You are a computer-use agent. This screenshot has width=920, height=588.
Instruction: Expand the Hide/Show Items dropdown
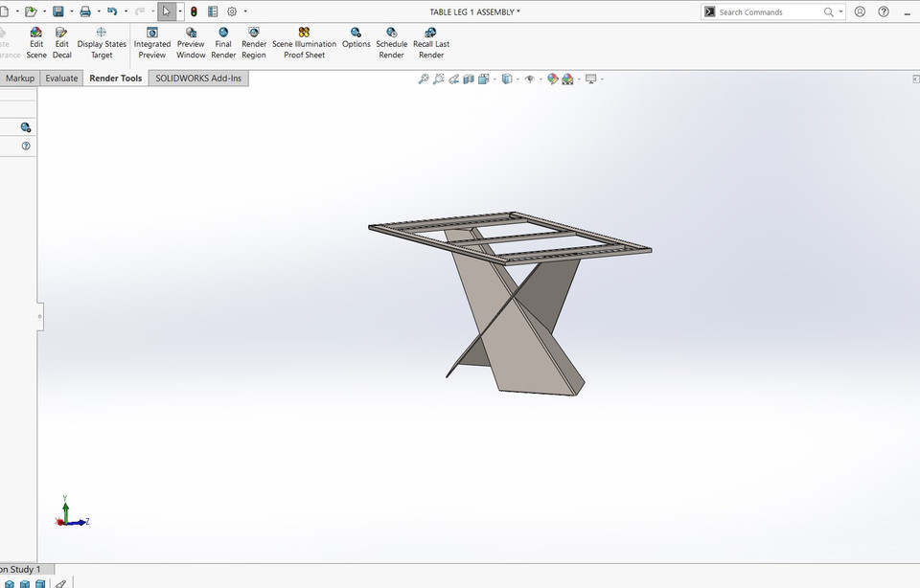[541, 79]
